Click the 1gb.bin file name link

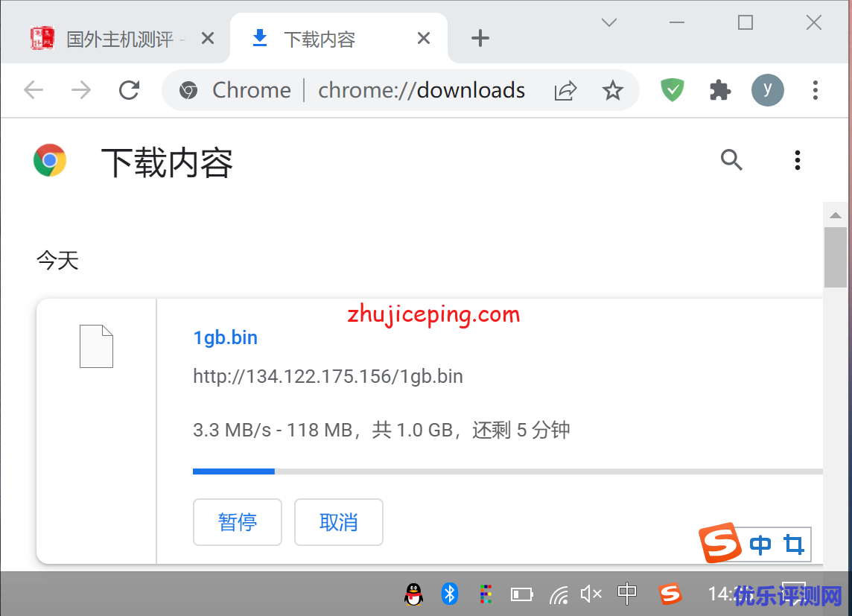point(225,337)
